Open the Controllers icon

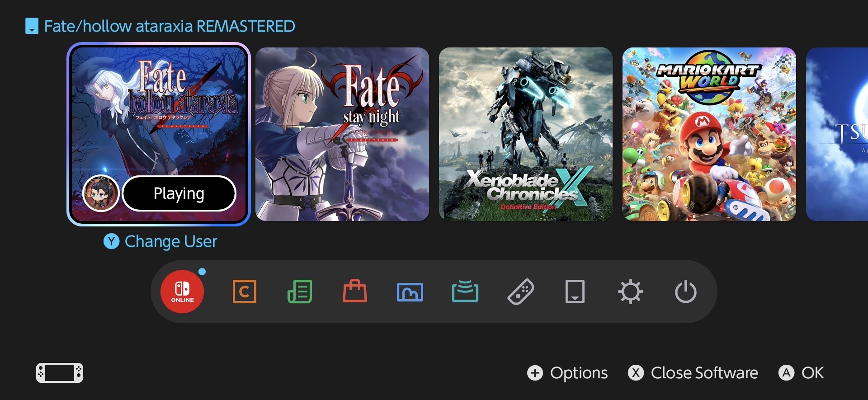(521, 292)
